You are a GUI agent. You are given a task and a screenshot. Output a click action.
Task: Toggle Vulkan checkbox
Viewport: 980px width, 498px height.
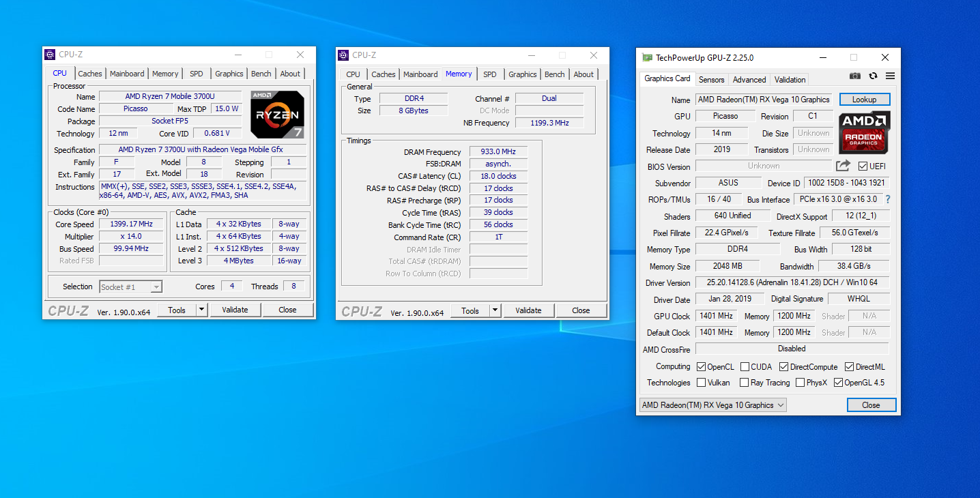click(x=701, y=383)
